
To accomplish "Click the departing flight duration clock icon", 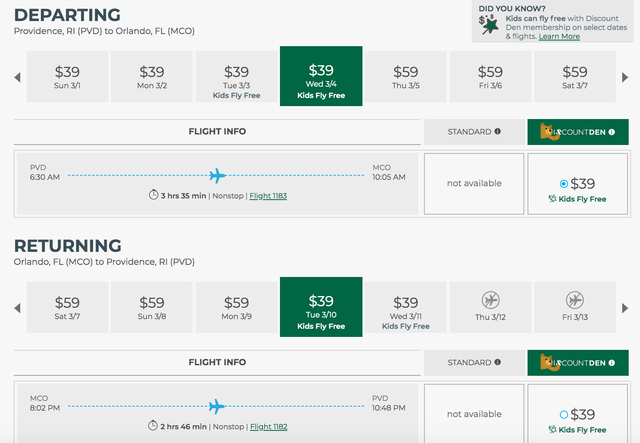I will tap(153, 195).
